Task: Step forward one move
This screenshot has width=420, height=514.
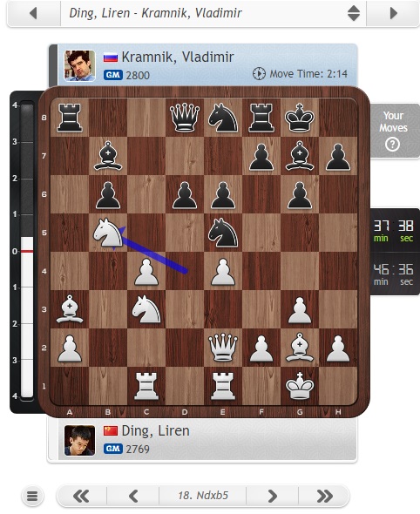Action: point(272,496)
